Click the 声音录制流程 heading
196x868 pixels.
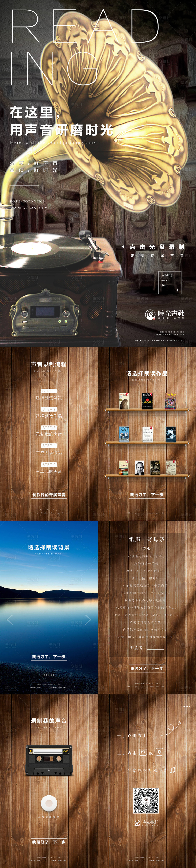(49, 364)
